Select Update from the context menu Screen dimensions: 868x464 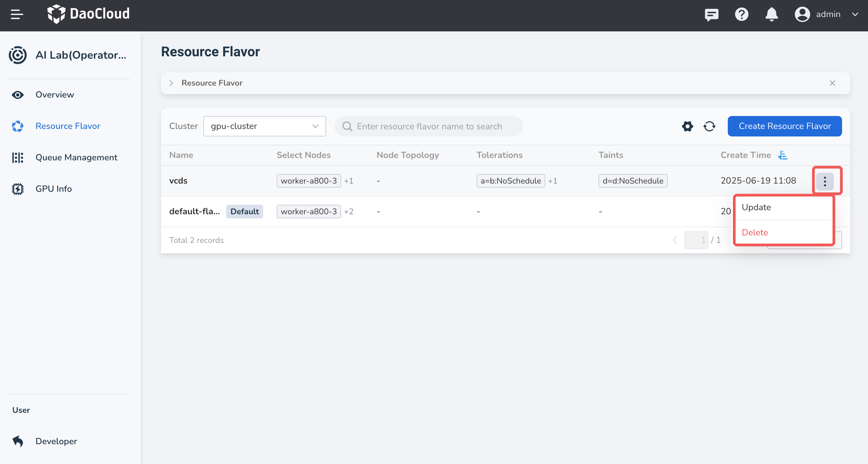pos(756,207)
